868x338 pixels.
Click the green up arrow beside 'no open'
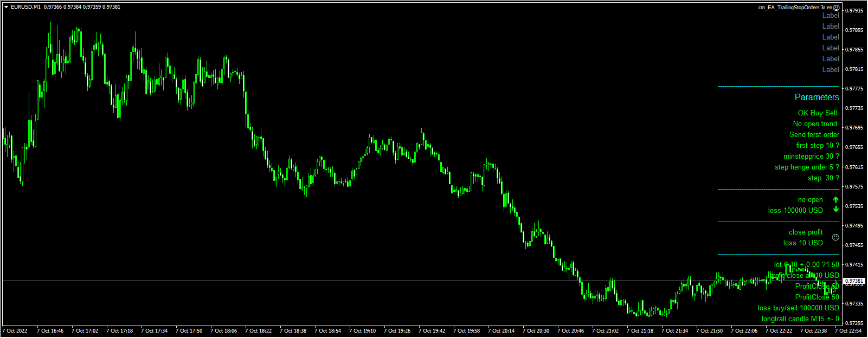click(835, 199)
